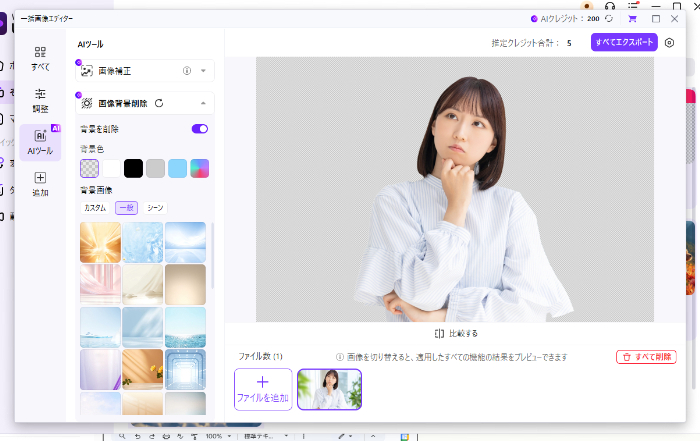Viewport: 700px width, 441px height.
Task: Open the 追加 (Add) sidebar section
Action: (x=40, y=184)
